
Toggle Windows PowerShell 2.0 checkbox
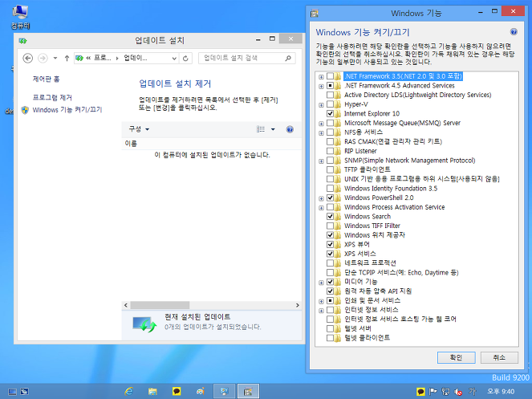click(x=330, y=197)
